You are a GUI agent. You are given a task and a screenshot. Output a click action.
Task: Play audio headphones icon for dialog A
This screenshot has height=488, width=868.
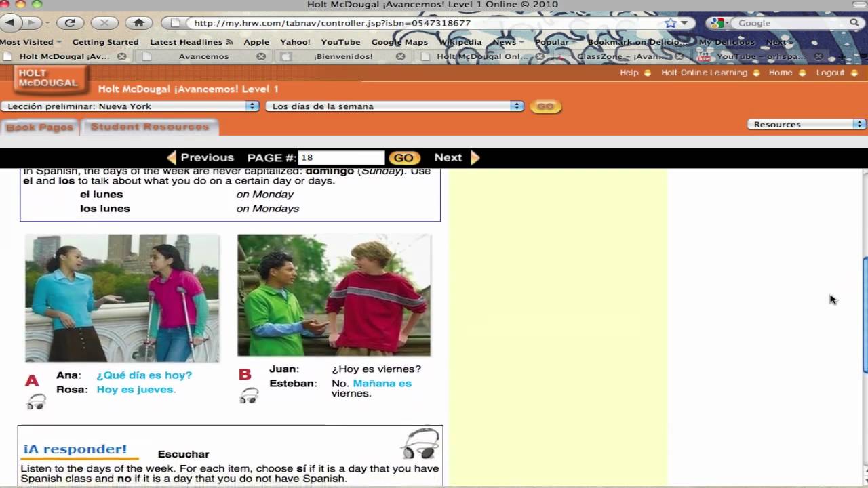36,402
